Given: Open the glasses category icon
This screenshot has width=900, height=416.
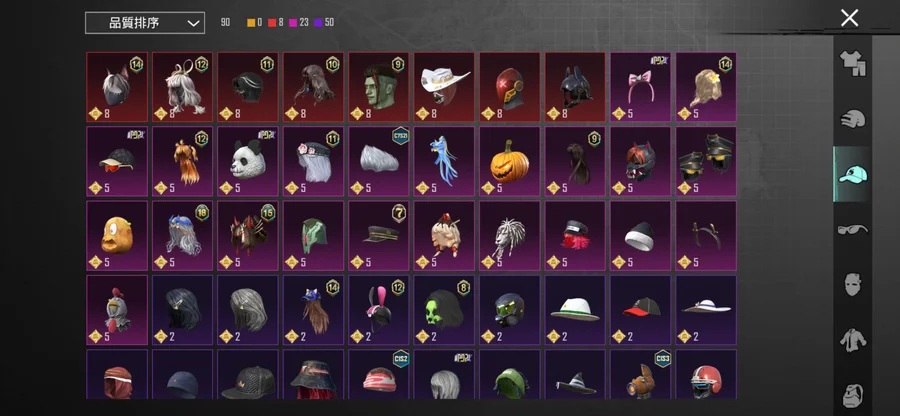Looking at the screenshot, I should tap(852, 230).
